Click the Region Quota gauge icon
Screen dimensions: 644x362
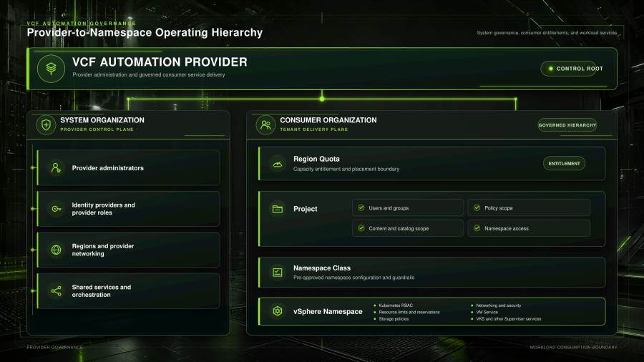(x=277, y=164)
